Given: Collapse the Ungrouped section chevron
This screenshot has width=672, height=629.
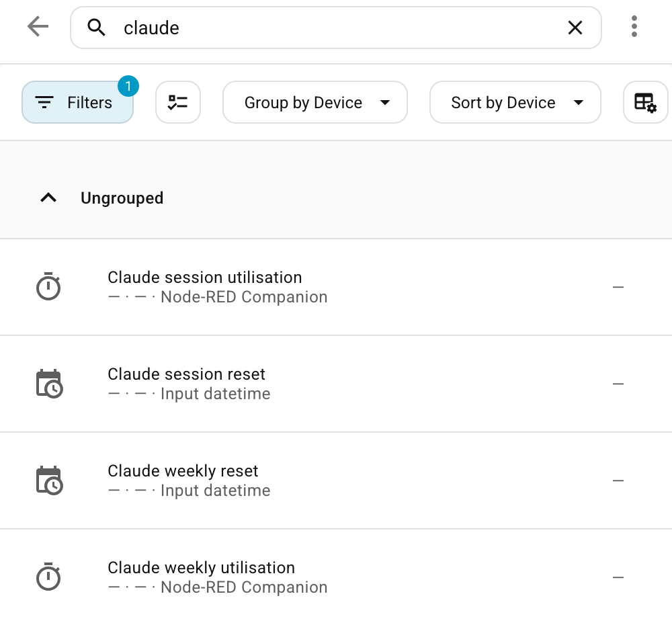Looking at the screenshot, I should 48,198.
